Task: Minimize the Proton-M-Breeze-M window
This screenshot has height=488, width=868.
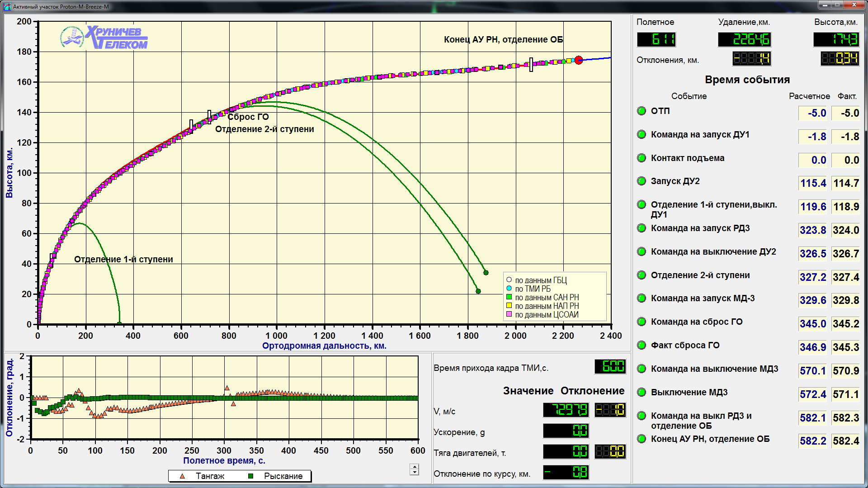Action: [x=825, y=5]
